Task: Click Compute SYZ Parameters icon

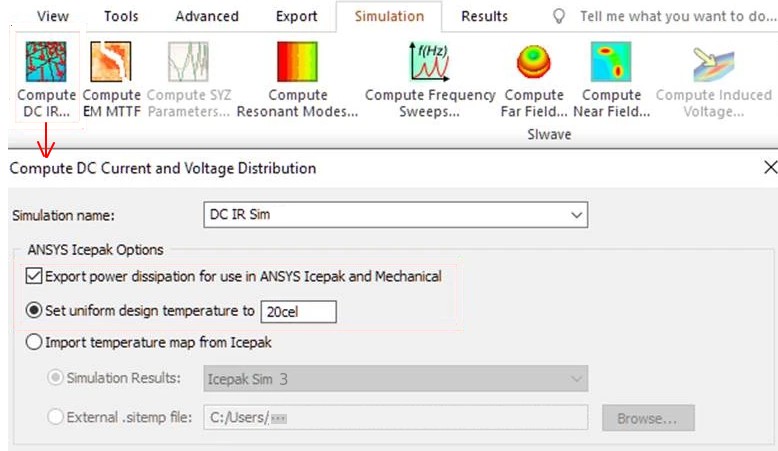Action: point(188,64)
